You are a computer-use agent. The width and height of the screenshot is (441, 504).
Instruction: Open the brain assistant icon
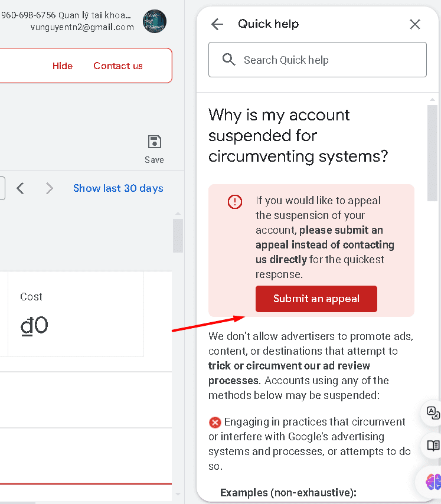coord(433,482)
